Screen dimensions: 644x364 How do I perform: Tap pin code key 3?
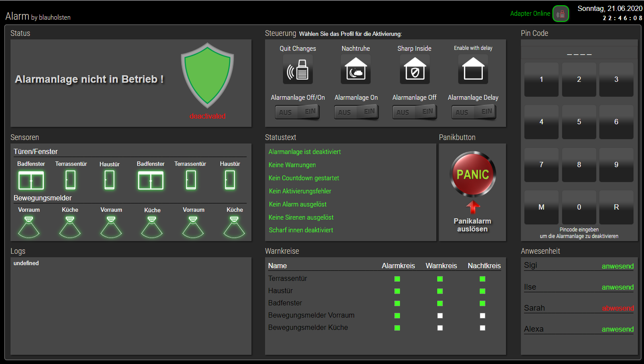point(616,80)
